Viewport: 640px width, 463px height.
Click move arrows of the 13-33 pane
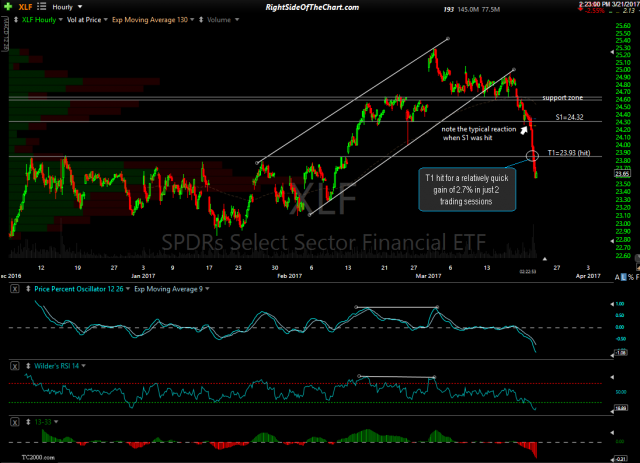(28, 422)
